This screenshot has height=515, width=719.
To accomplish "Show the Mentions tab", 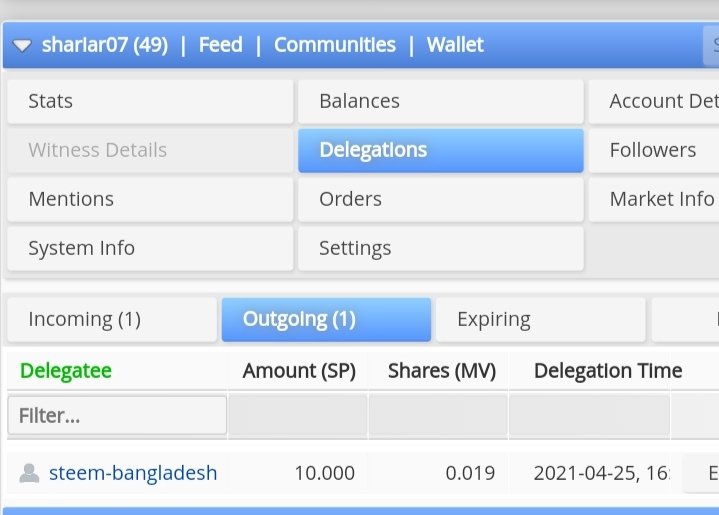I will click(x=150, y=199).
